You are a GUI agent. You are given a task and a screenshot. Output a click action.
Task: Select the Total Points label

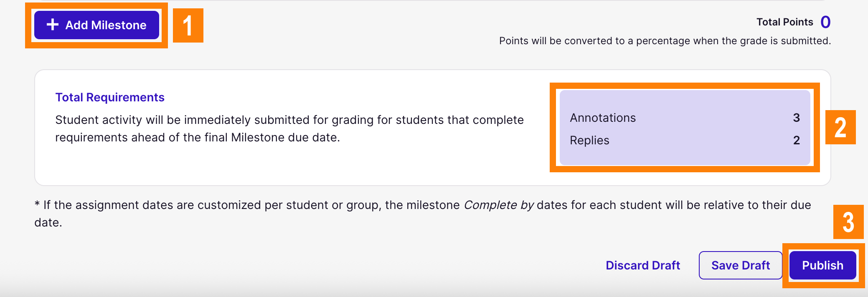(x=784, y=22)
